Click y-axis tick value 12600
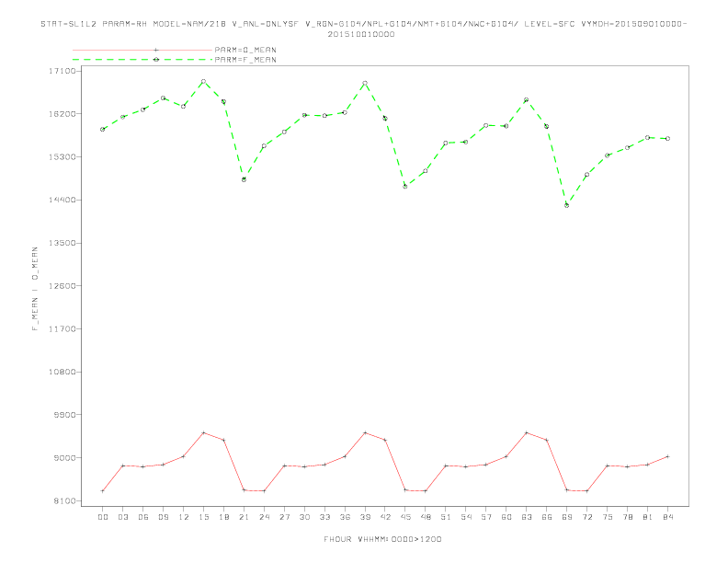Screen dimensions: 728x563 63,286
